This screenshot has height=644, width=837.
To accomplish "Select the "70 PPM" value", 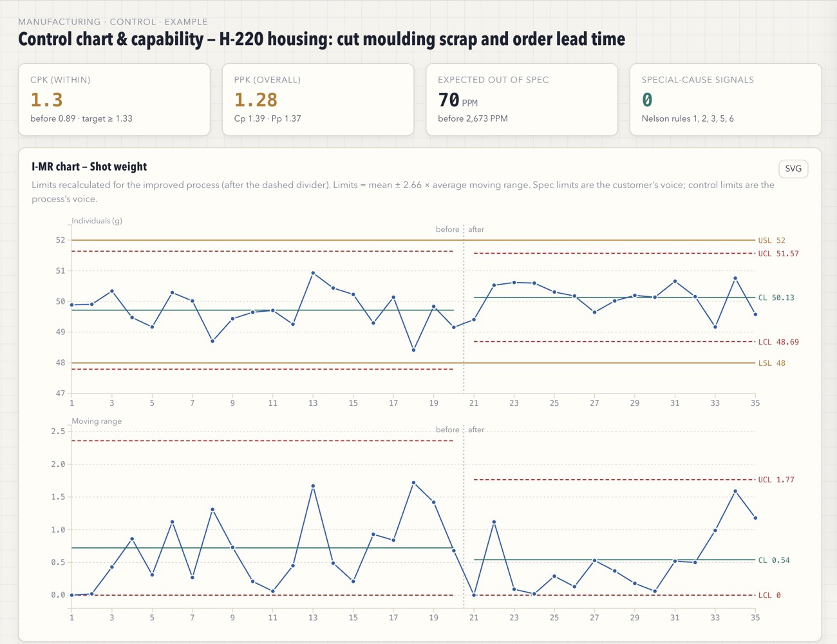I will pos(458,100).
